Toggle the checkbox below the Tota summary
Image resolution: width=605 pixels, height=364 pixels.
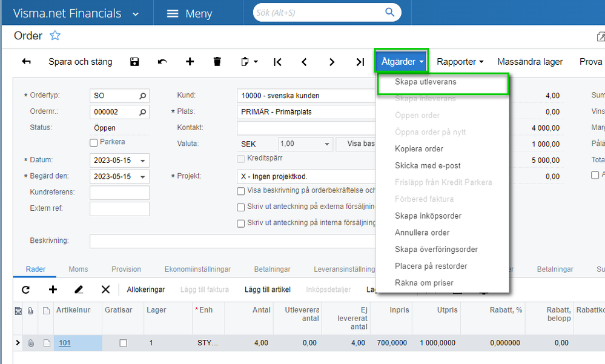[595, 175]
